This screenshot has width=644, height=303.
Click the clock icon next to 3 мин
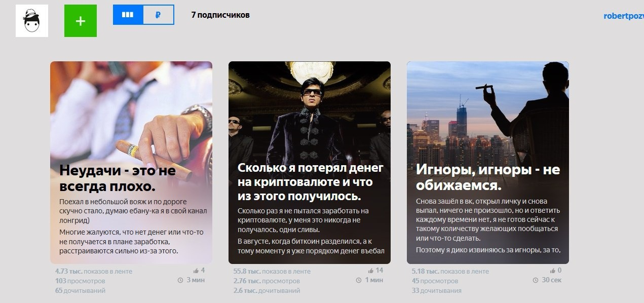180,280
